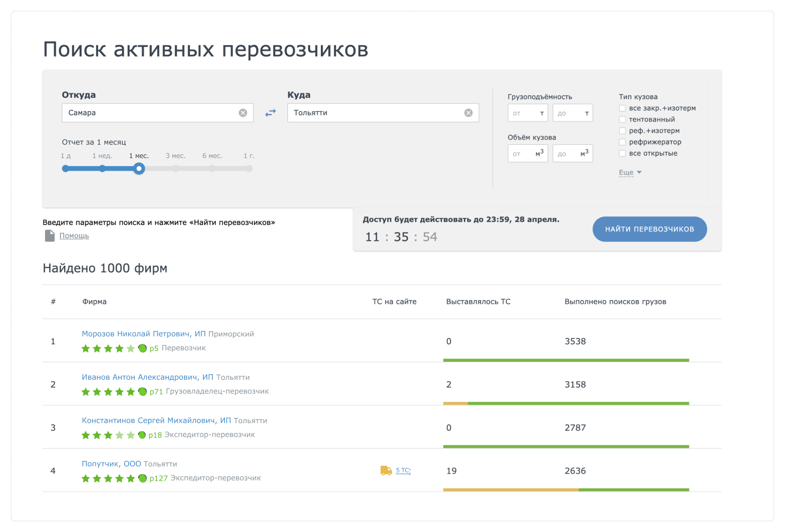Open the Помощь link
The height and width of the screenshot is (532, 785).
pos(74,236)
